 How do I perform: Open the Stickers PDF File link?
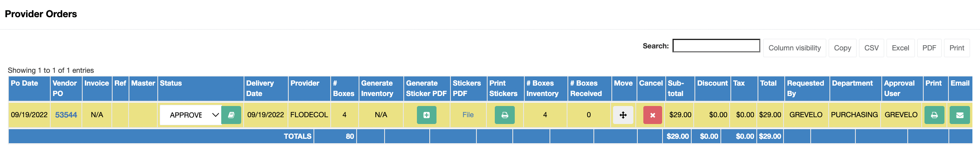pyautogui.click(x=468, y=115)
